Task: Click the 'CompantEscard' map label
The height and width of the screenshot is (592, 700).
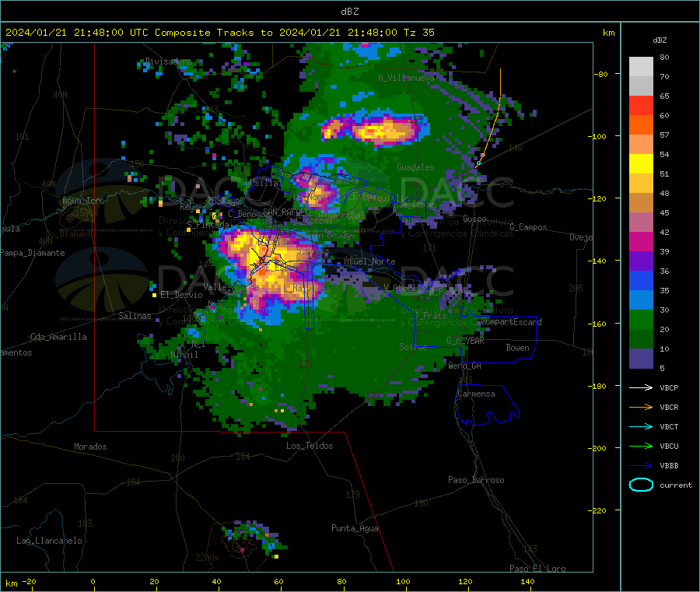Action: [x=511, y=321]
